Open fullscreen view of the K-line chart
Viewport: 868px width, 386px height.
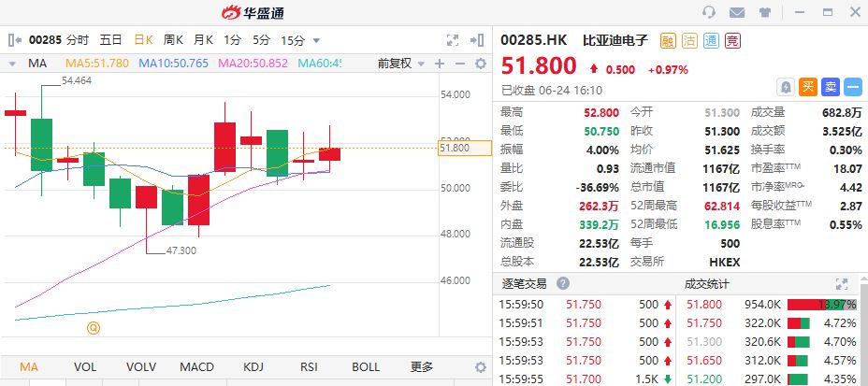coord(453,40)
